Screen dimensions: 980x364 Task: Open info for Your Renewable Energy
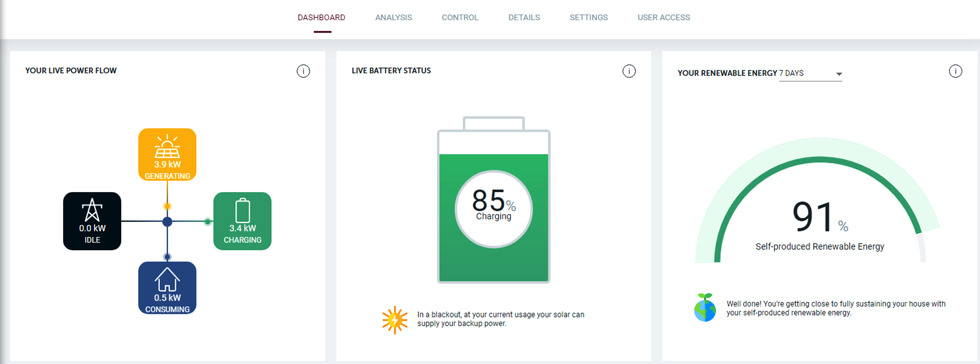tap(955, 71)
